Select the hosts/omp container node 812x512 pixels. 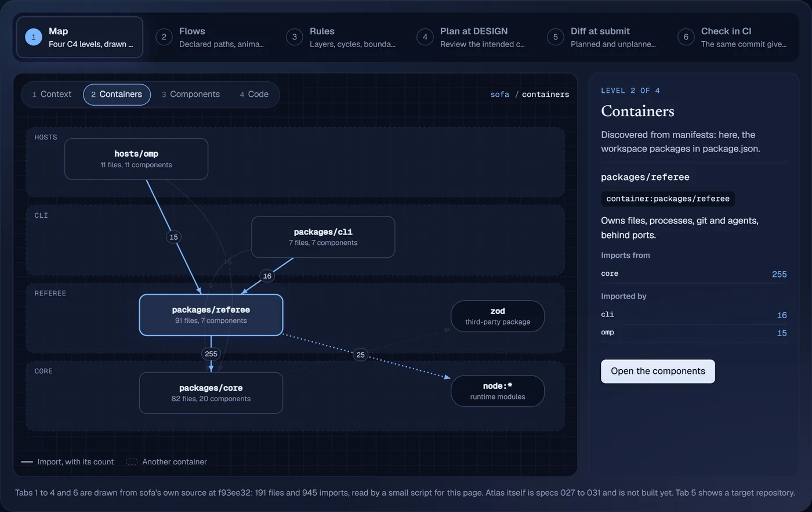[136, 159]
